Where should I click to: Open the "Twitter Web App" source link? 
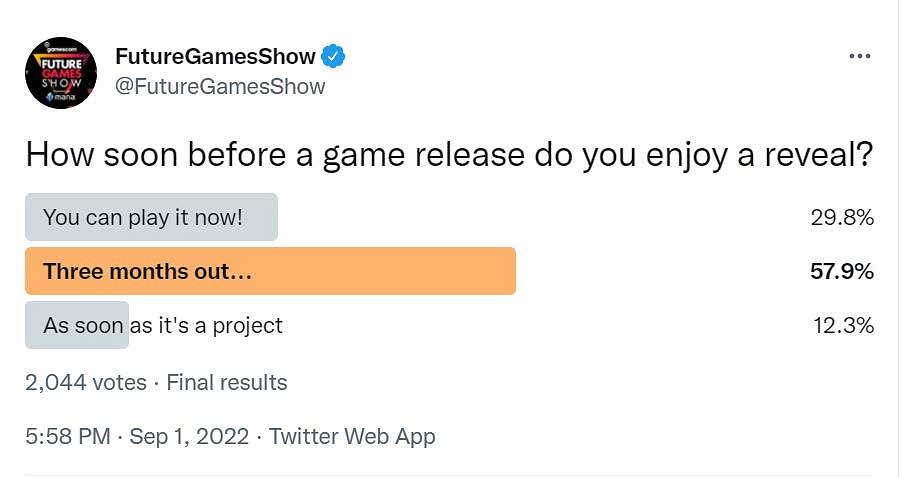[352, 436]
